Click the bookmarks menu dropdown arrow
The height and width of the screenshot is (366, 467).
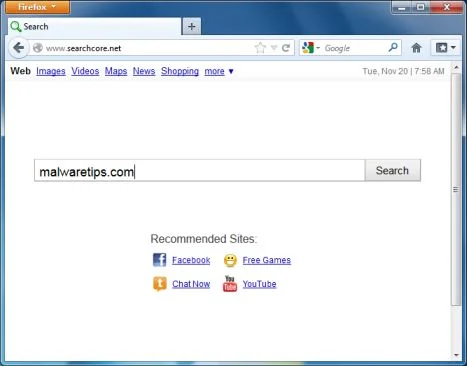[x=453, y=48]
